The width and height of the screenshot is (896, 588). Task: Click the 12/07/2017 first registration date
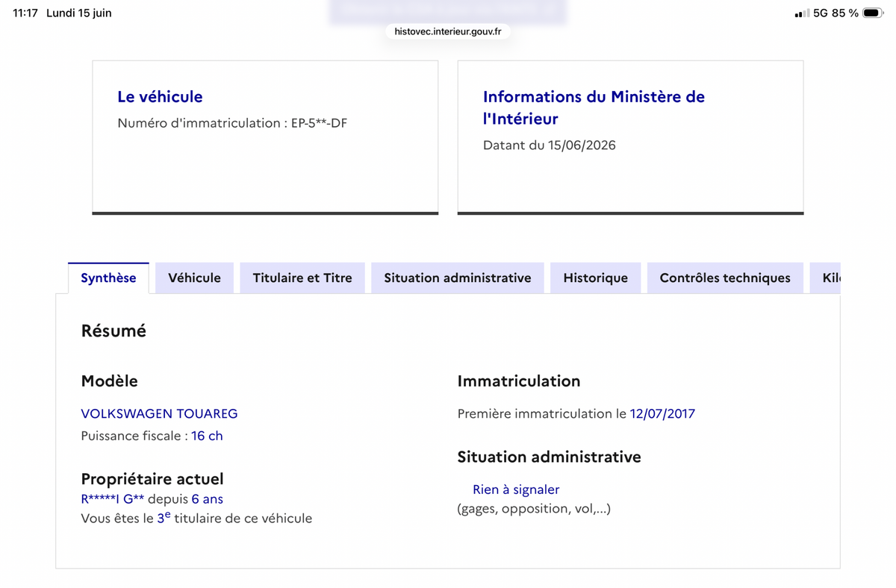click(x=662, y=413)
